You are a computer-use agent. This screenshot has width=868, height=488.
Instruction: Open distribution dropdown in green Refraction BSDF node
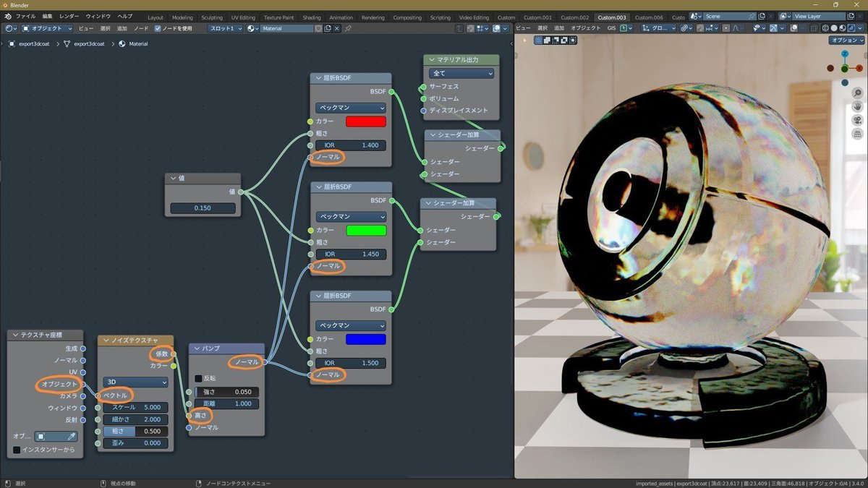point(351,217)
